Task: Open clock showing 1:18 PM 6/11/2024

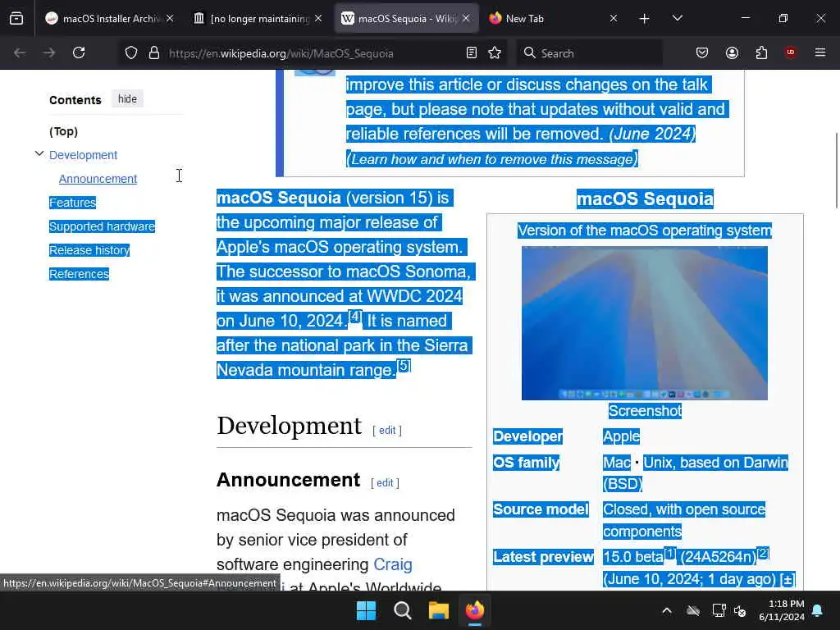Action: point(782,610)
